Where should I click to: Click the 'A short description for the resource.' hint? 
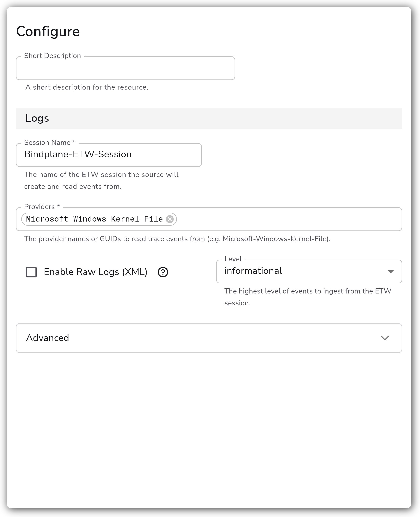[87, 87]
